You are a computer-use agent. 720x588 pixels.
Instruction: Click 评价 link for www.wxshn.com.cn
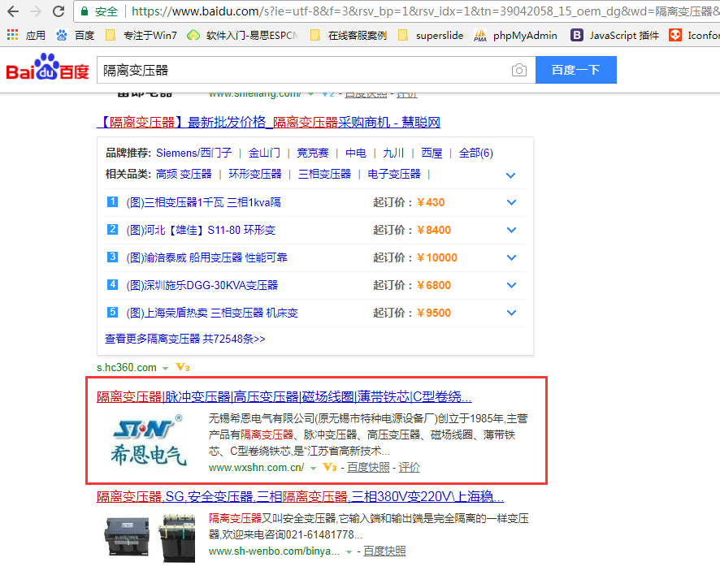(409, 467)
